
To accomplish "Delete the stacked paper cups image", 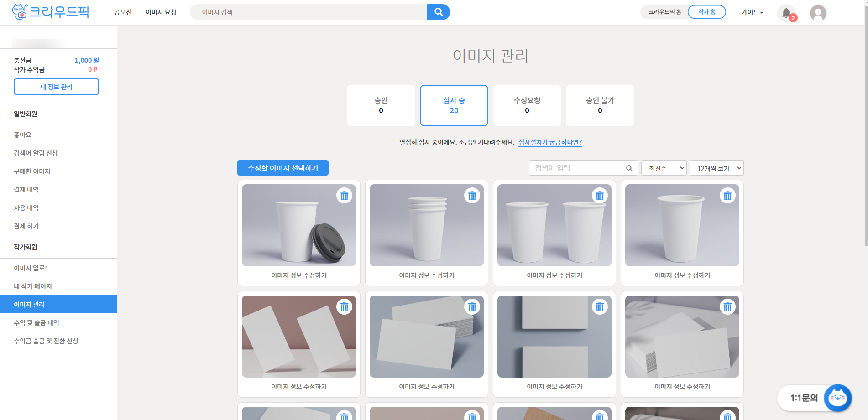I will (x=472, y=196).
